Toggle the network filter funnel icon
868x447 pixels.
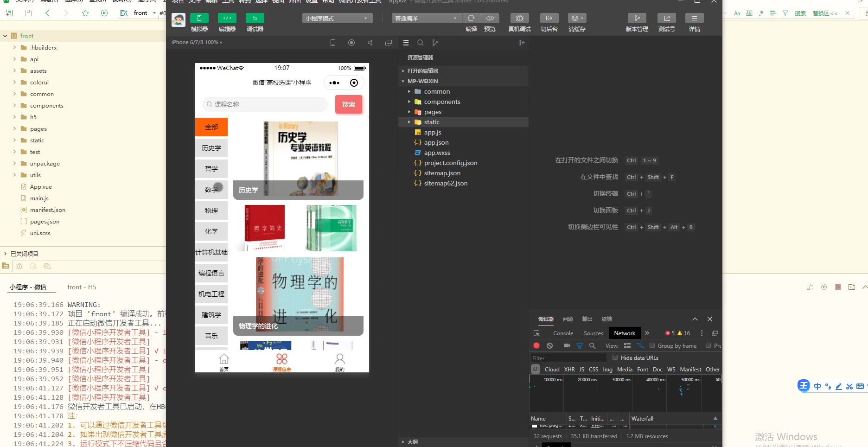pyautogui.click(x=579, y=345)
